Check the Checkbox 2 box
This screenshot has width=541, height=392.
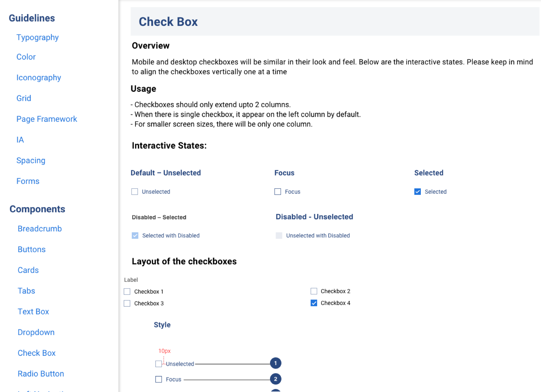314,291
